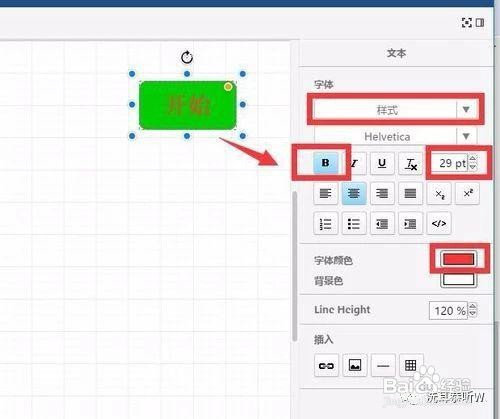Insert a table
500x419 pixels.
[411, 366]
